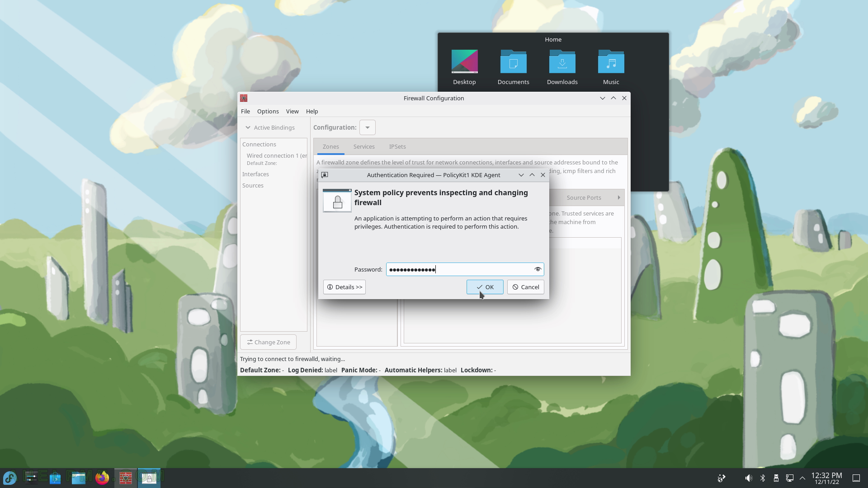The image size is (868, 488).
Task: Click OK to authenticate
Action: pos(485,287)
